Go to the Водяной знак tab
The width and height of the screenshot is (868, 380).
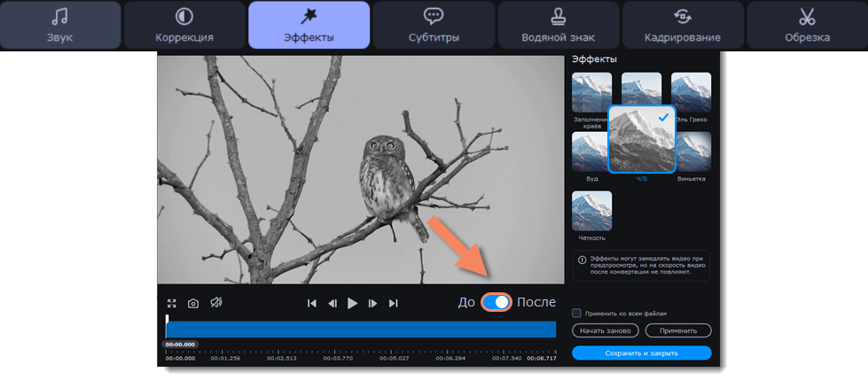(558, 25)
